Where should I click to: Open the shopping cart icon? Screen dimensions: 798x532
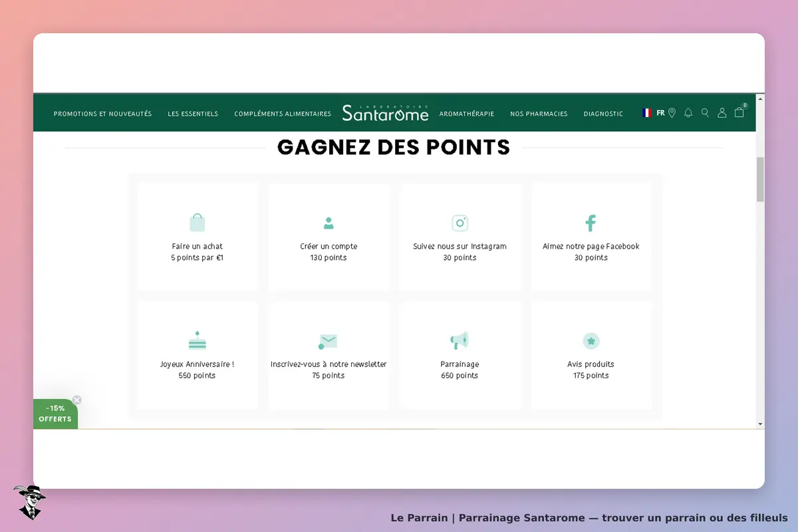click(739, 112)
